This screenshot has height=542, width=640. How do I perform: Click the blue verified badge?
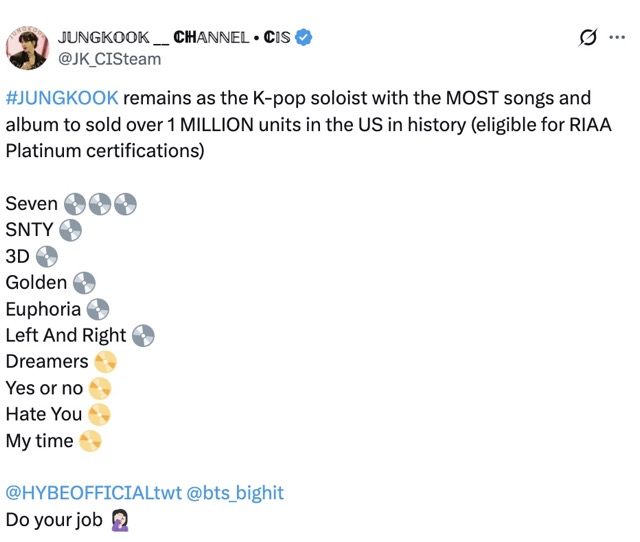(x=304, y=38)
